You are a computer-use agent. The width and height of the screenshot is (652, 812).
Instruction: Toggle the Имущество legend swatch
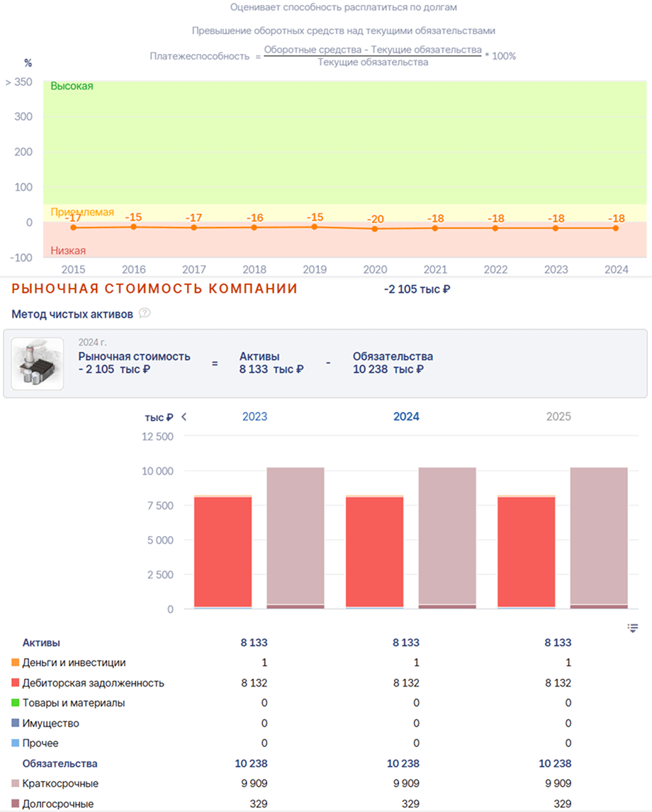point(16,723)
